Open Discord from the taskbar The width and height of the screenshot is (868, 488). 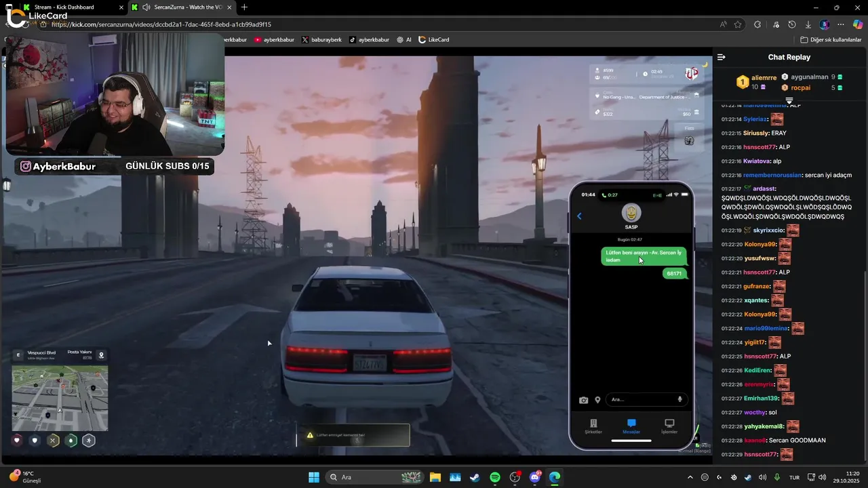coord(535,477)
